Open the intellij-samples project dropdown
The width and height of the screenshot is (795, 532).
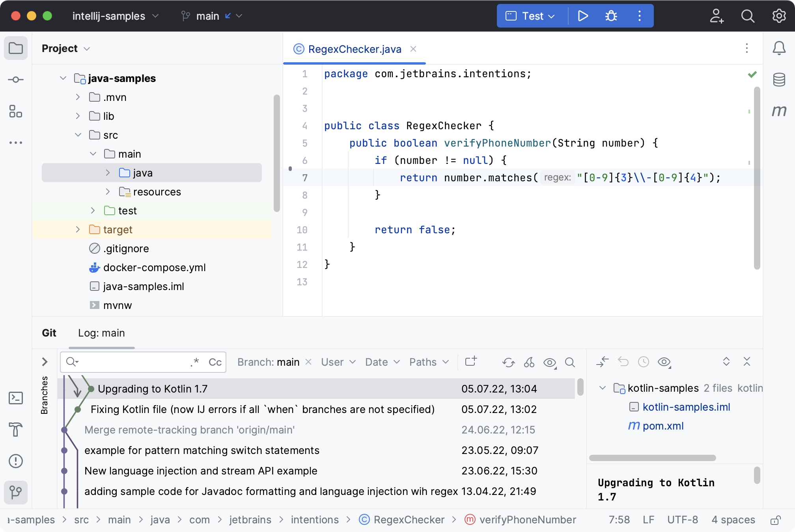[x=116, y=16]
